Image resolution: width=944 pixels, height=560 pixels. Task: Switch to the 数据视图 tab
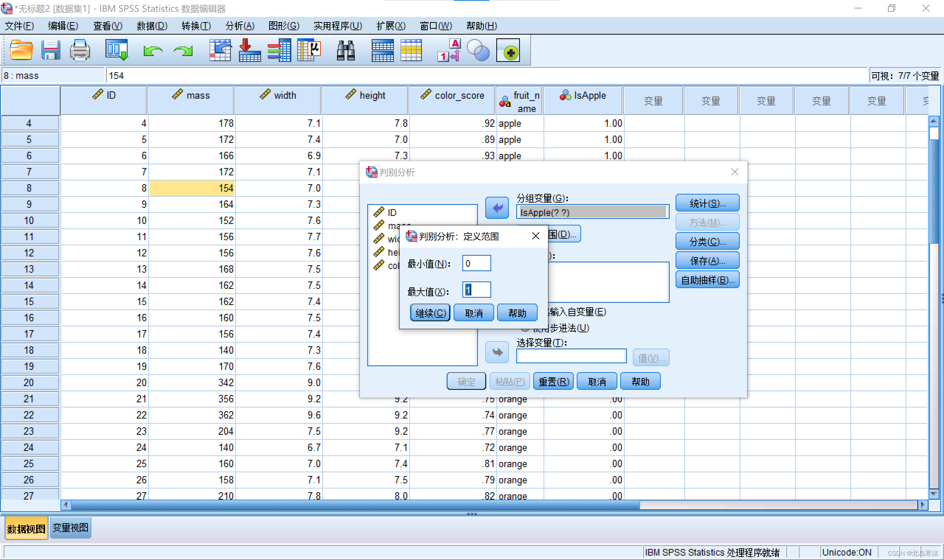(x=26, y=529)
